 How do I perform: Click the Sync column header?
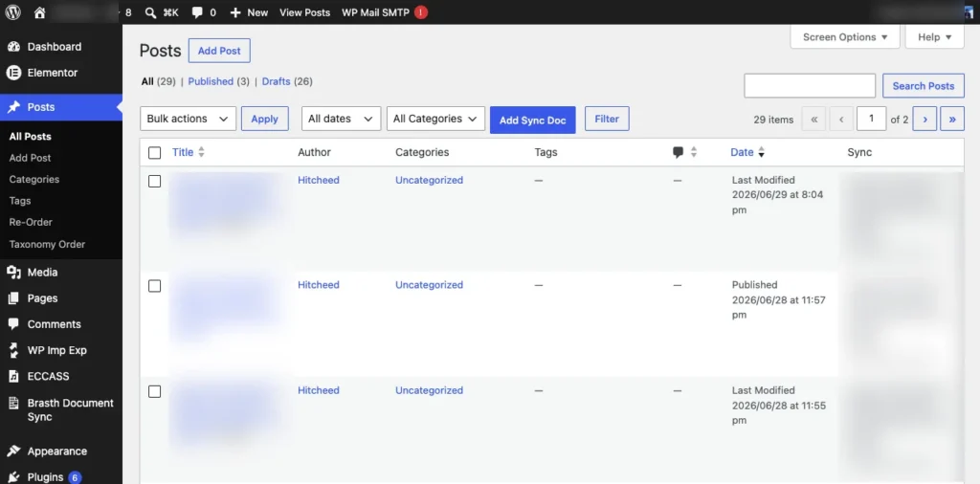pos(859,152)
